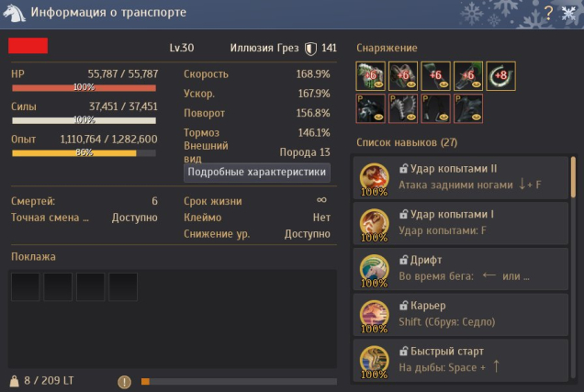584x392 pixels.
Task: Click the Карьер skill row
Action: coord(461,315)
